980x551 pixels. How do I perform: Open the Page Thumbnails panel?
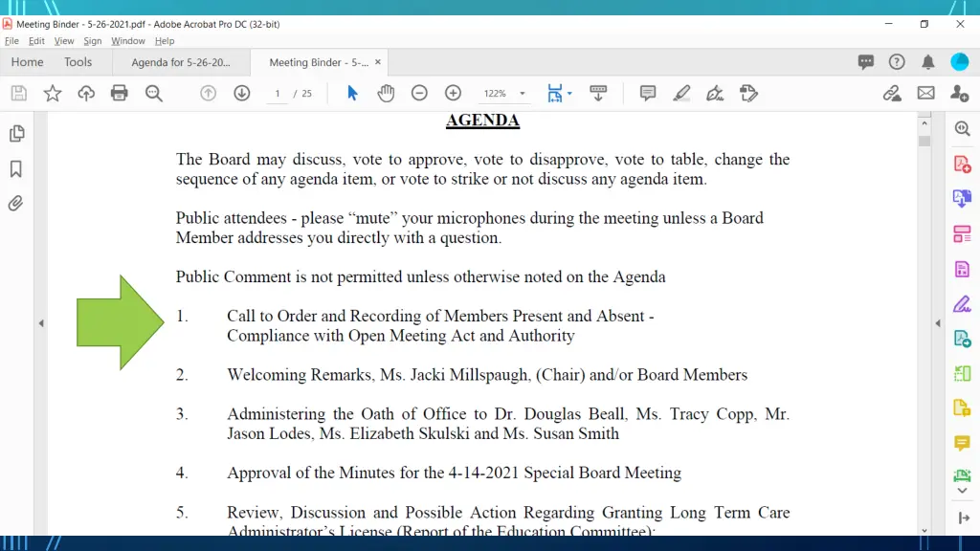coord(17,133)
